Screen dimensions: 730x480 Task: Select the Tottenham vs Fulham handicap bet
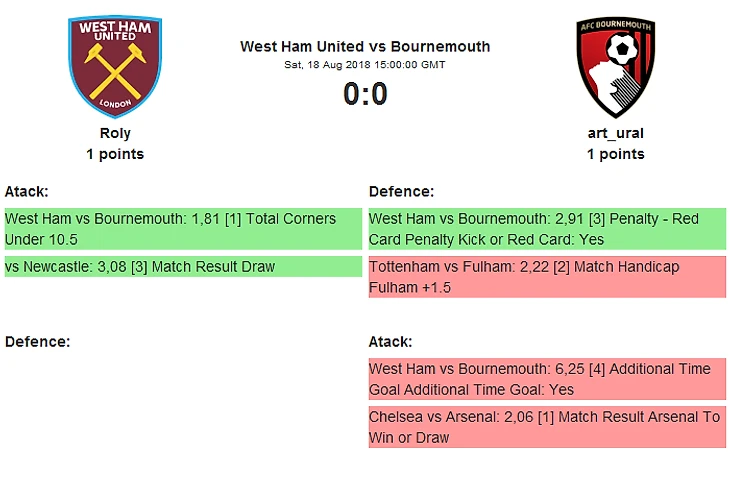[x=547, y=277]
